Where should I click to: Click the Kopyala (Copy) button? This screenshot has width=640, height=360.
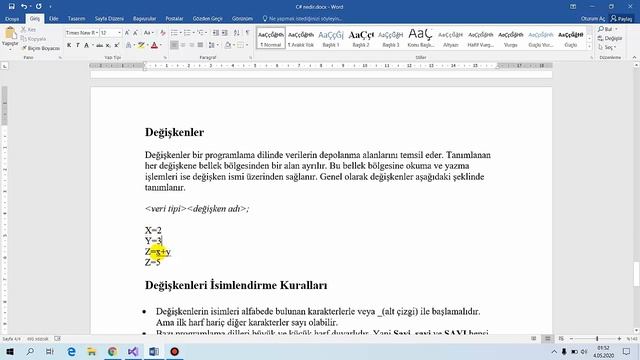(33, 39)
